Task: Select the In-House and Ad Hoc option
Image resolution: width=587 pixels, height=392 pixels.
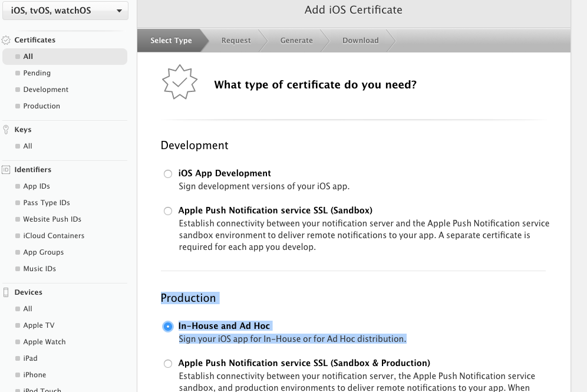Action: 168,327
